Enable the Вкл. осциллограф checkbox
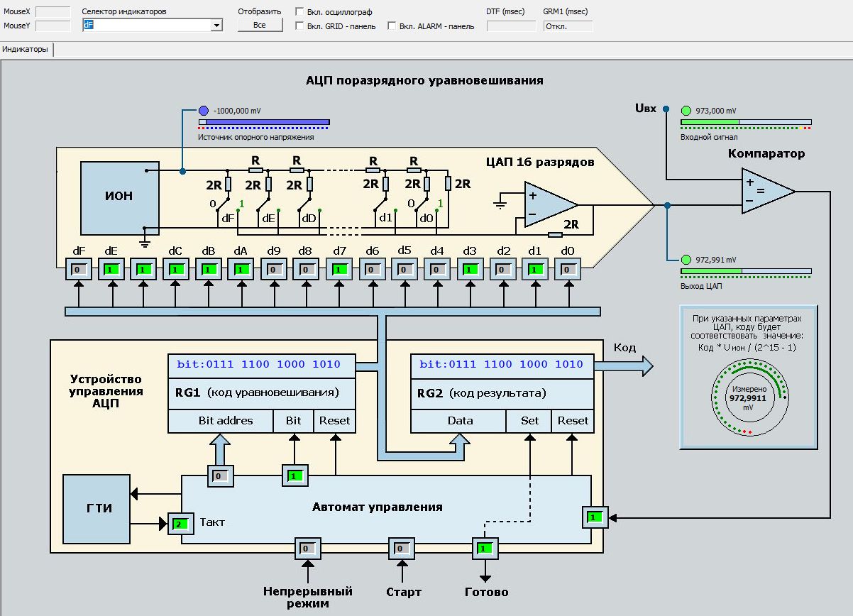853x616 pixels. 299,12
